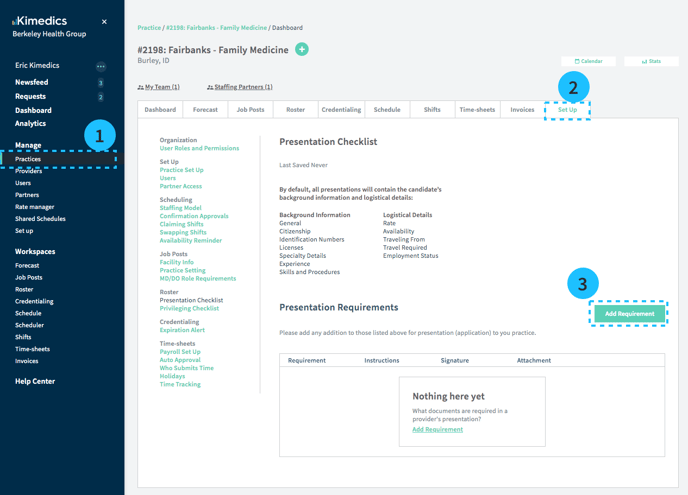
Task: Switch to the Forecast tab
Action: click(x=205, y=110)
